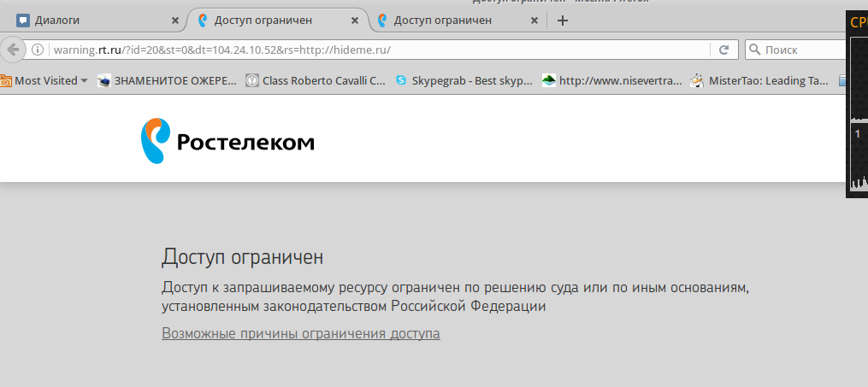
Task: Select the second Доступ ограничен tab
Action: click(x=277, y=21)
